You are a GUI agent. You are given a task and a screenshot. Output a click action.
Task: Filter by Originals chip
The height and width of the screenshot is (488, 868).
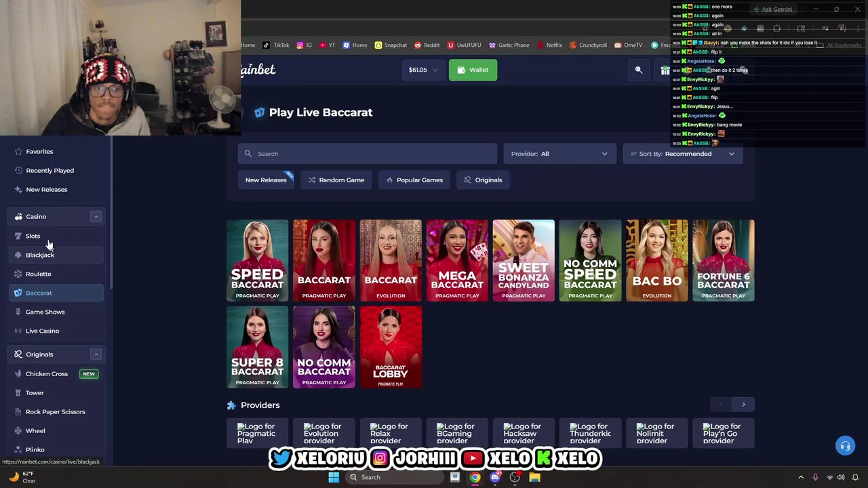[483, 180]
